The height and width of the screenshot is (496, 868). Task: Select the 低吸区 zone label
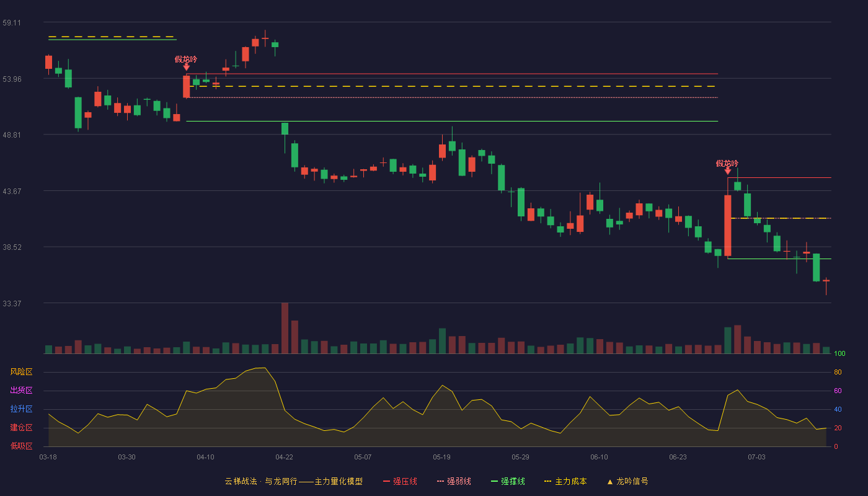pyautogui.click(x=21, y=446)
